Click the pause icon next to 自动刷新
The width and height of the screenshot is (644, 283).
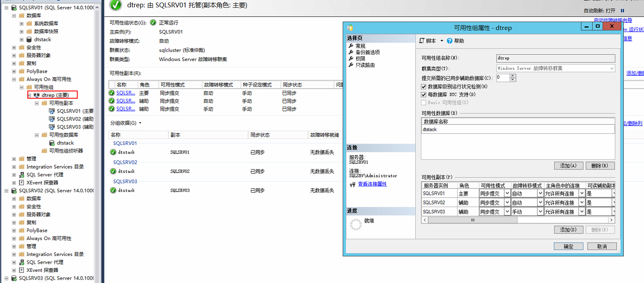(x=622, y=10)
